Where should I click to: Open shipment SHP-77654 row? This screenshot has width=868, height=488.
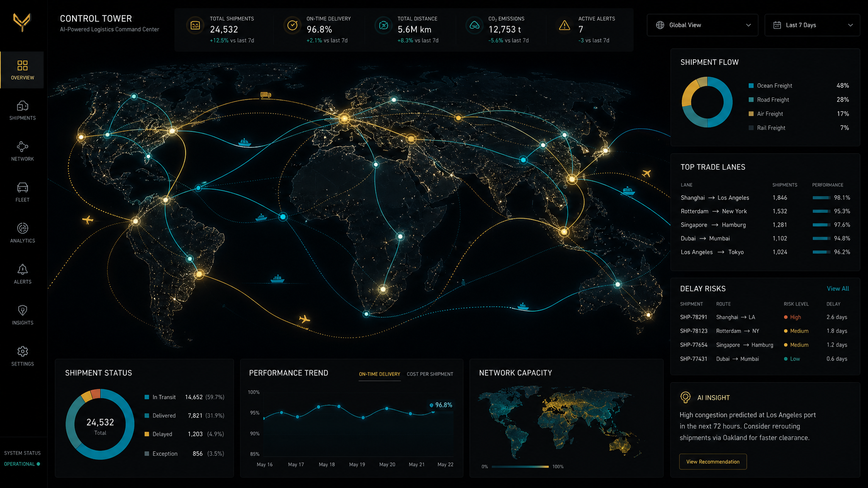[x=764, y=345]
